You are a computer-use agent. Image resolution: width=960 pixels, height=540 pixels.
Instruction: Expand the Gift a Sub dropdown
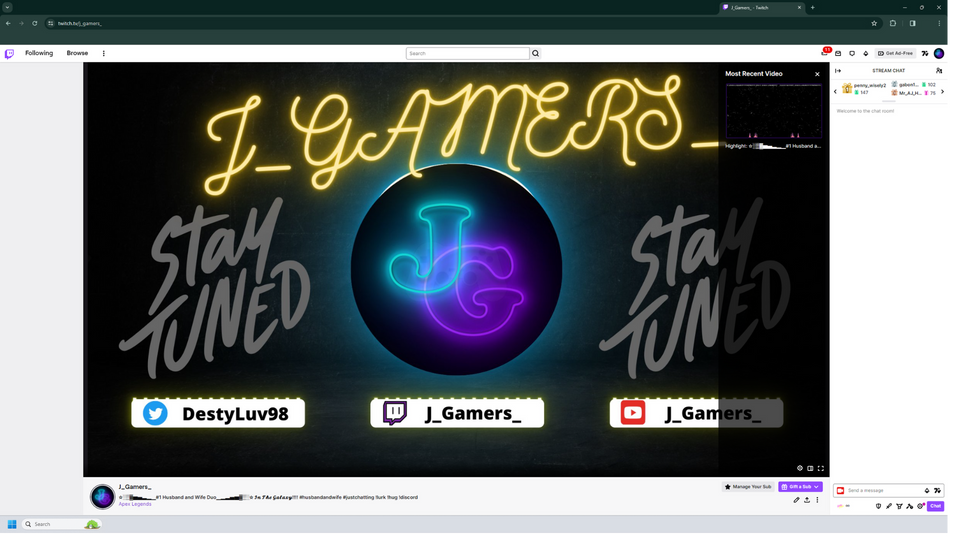point(817,487)
